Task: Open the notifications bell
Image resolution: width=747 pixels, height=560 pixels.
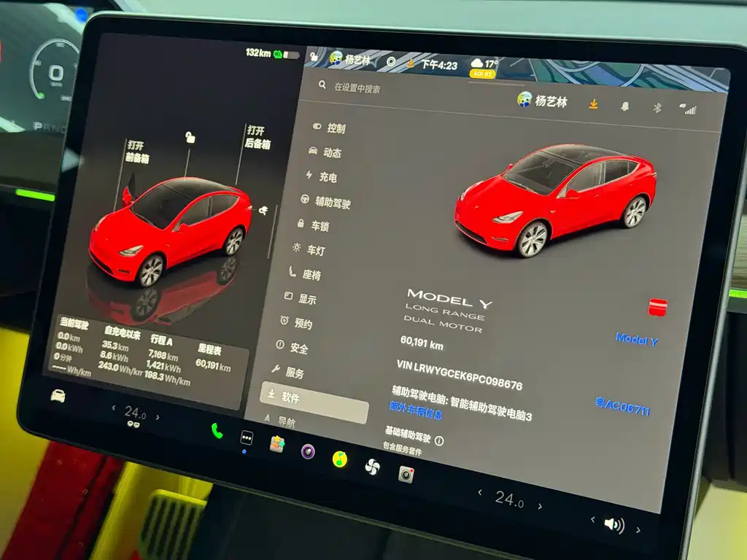Action: pos(625,106)
